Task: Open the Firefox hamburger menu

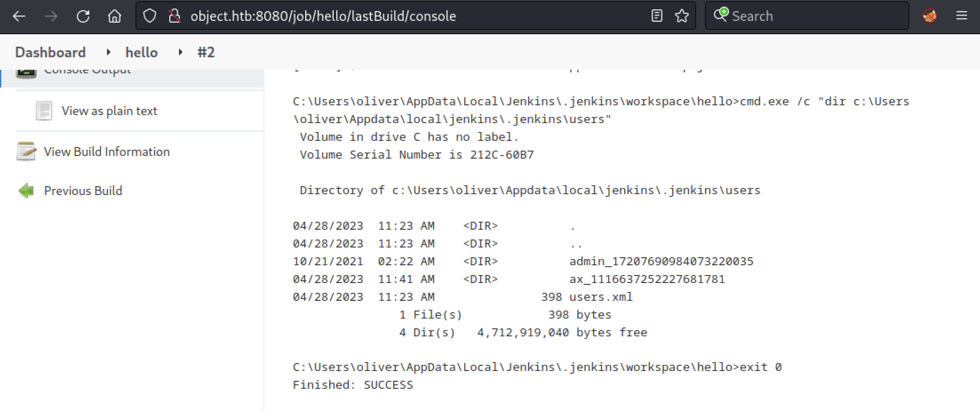Action: [962, 16]
